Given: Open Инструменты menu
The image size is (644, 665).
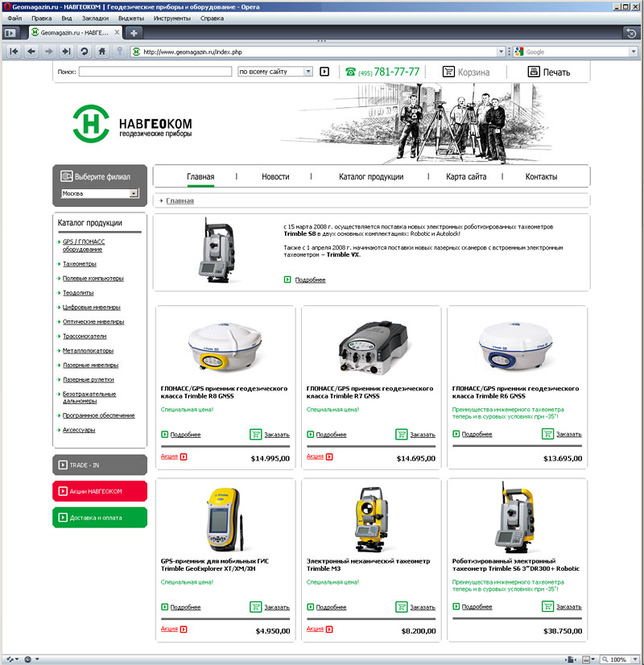Looking at the screenshot, I should tap(171, 19).
